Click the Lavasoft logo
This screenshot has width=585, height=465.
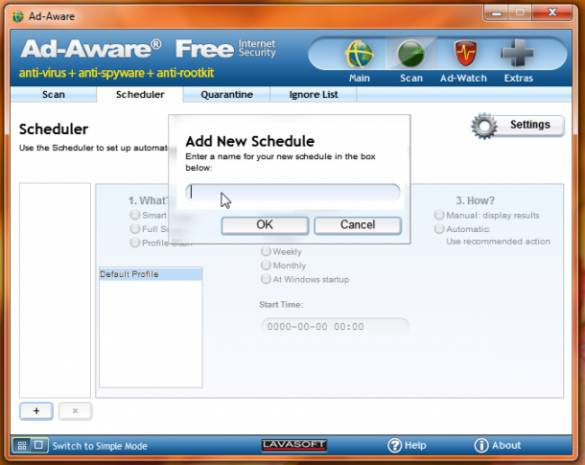click(x=294, y=445)
